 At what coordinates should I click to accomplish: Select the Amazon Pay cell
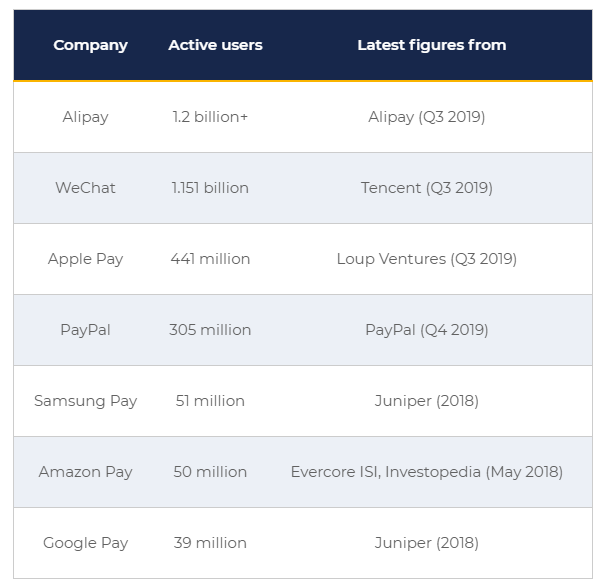[85, 472]
